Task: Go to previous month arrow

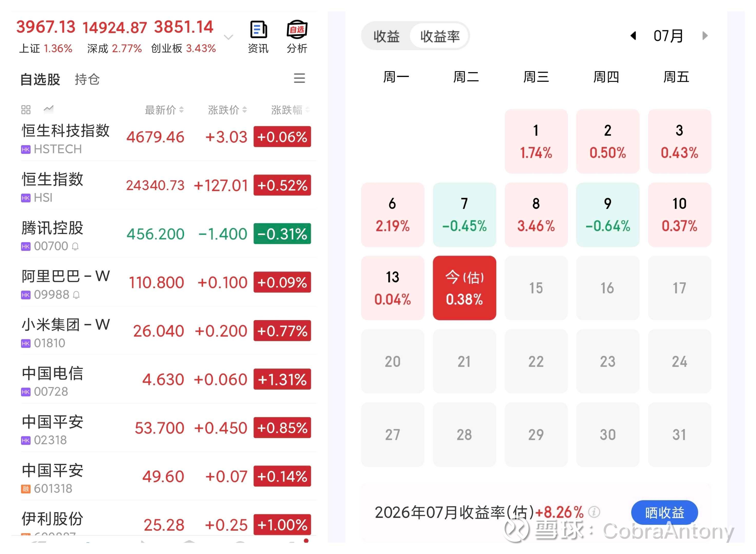Action: [633, 36]
